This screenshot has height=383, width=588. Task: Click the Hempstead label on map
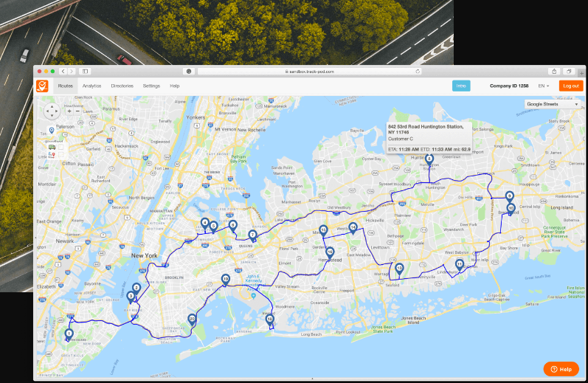330,260
